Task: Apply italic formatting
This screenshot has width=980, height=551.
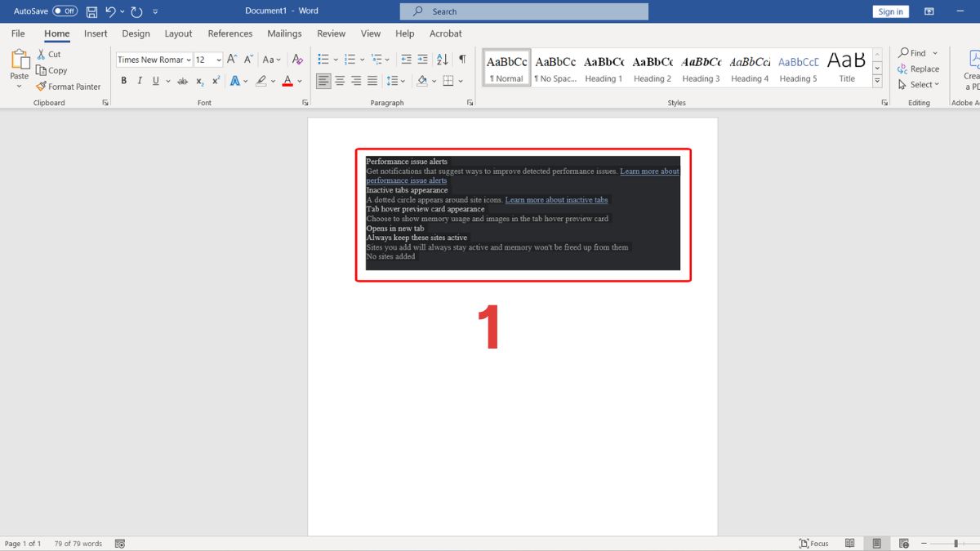Action: (140, 81)
